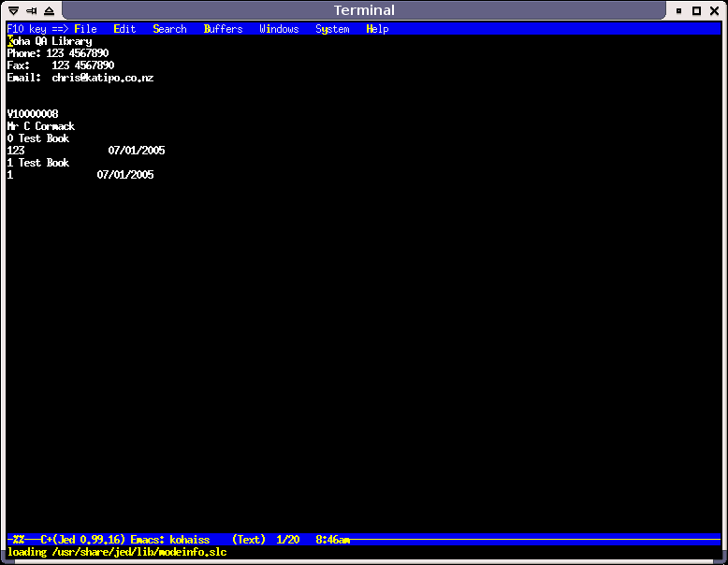This screenshot has height=565, width=728.
Task: Place cursor on email chris@katipo.co.nz
Action: point(102,78)
